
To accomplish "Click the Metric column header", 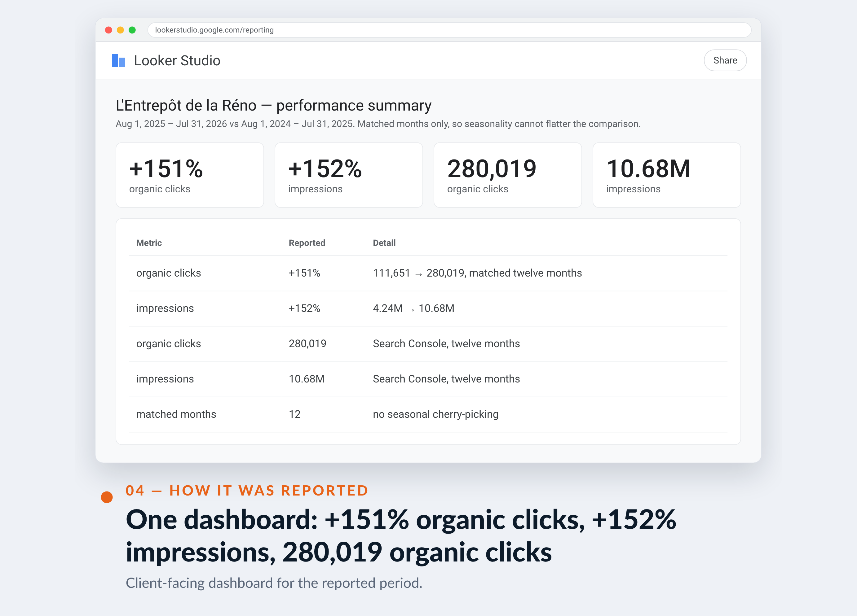I will coord(149,243).
